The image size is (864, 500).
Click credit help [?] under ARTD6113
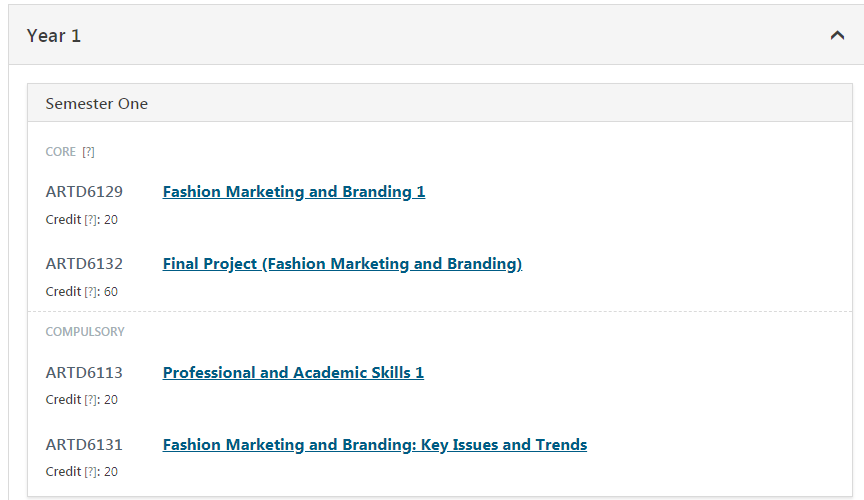pyautogui.click(x=91, y=400)
